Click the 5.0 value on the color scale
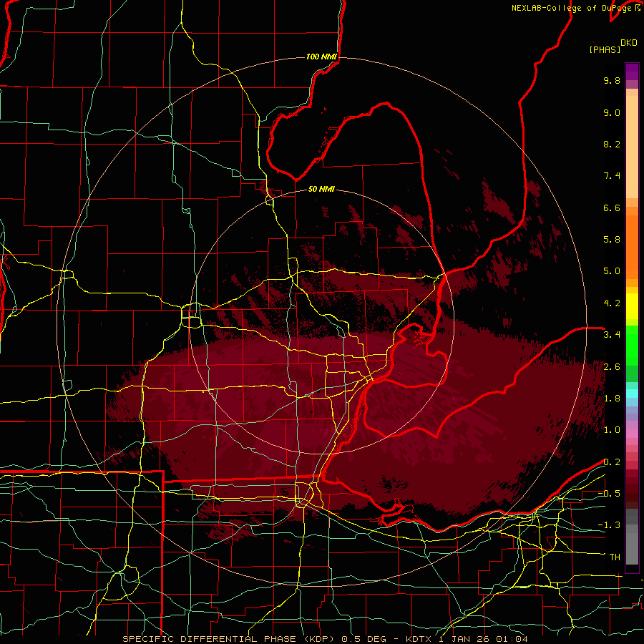 click(x=612, y=271)
